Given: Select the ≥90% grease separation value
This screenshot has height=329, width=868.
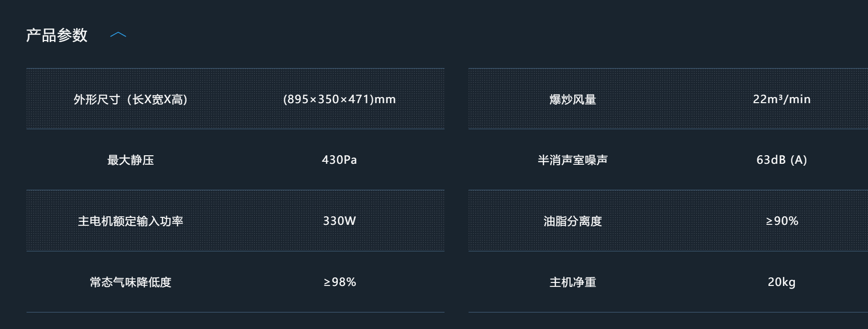Looking at the screenshot, I should point(782,221).
